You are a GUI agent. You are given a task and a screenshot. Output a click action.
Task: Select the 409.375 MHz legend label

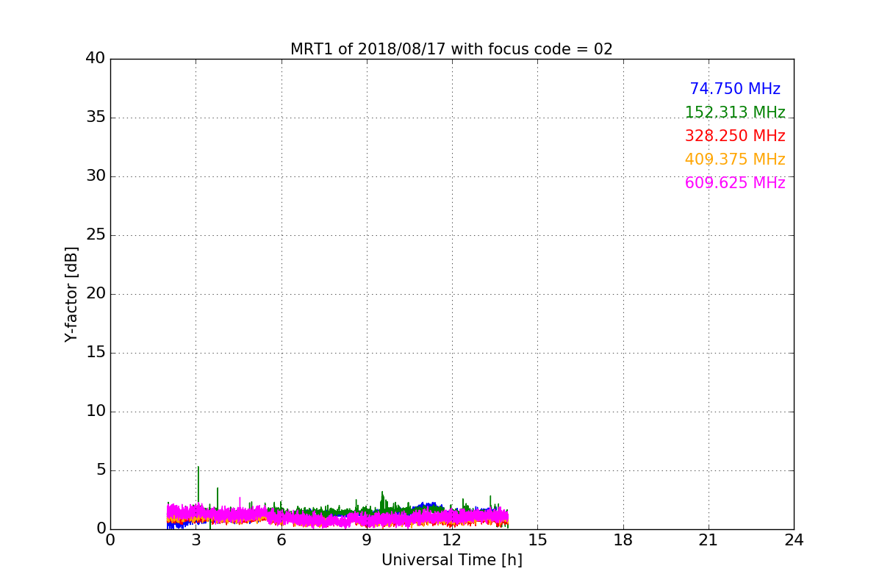[735, 159]
